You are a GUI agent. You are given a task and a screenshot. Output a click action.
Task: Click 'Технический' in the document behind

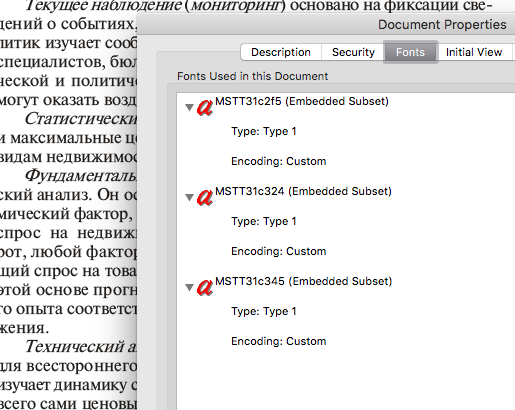pyautogui.click(x=75, y=347)
